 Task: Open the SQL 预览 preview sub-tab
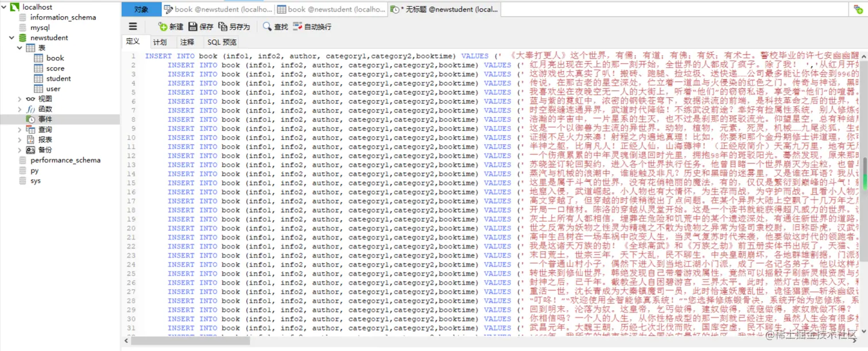[222, 42]
